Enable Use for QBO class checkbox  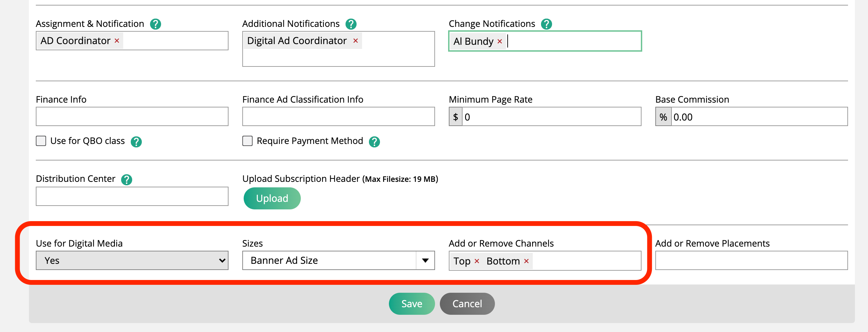pos(41,141)
